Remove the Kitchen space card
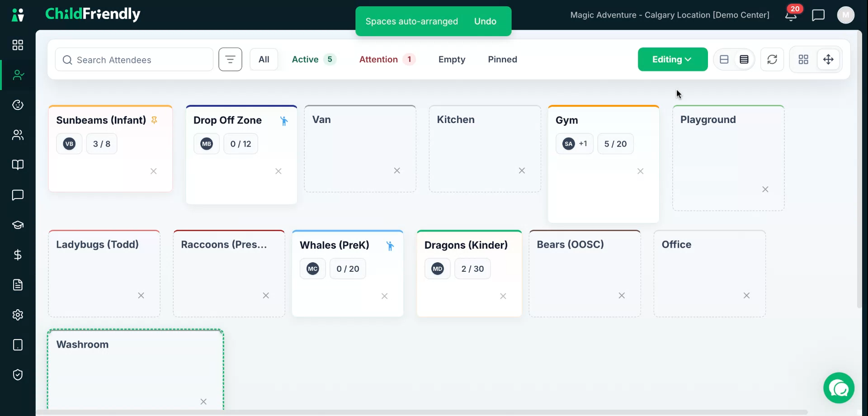This screenshot has height=416, width=868. point(522,170)
